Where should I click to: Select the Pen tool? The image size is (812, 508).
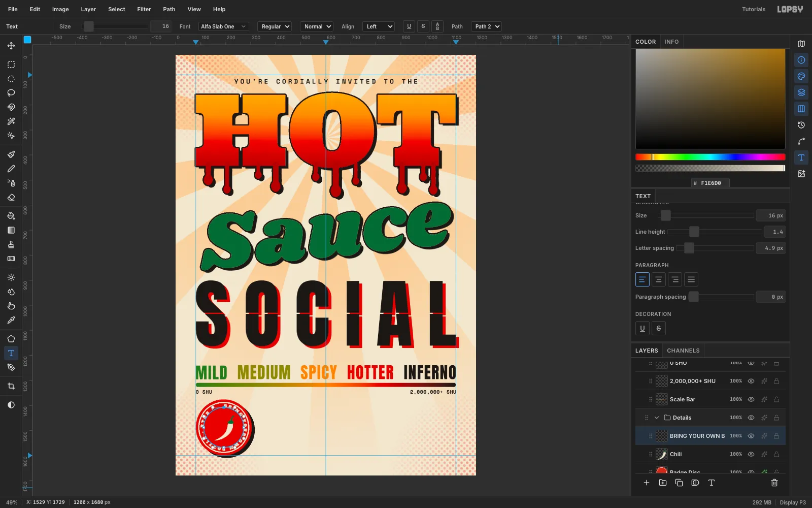11,367
